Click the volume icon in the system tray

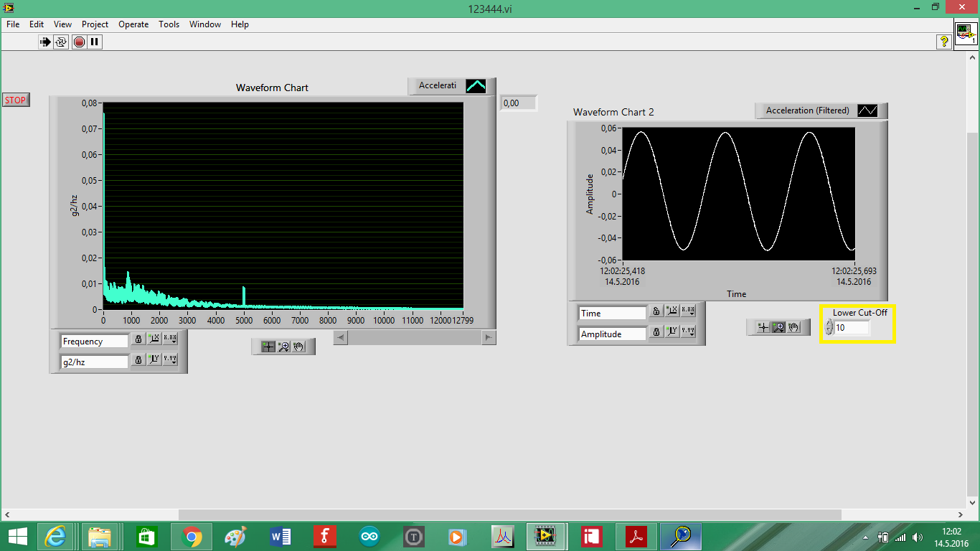(x=918, y=537)
